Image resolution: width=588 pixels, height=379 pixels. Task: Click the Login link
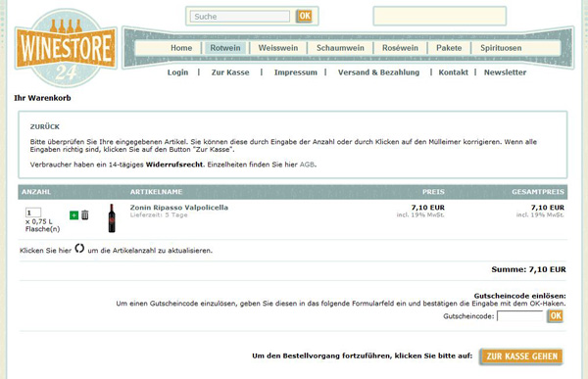point(177,72)
